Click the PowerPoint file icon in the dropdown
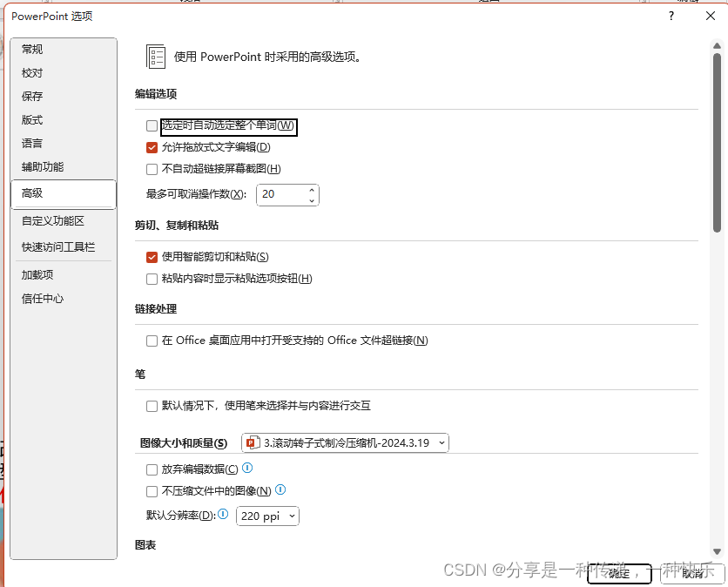 click(253, 442)
